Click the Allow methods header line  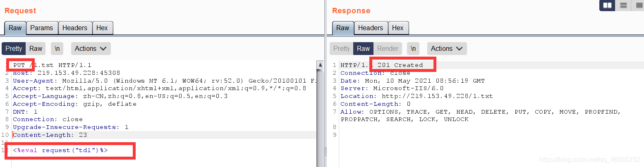click(481, 115)
